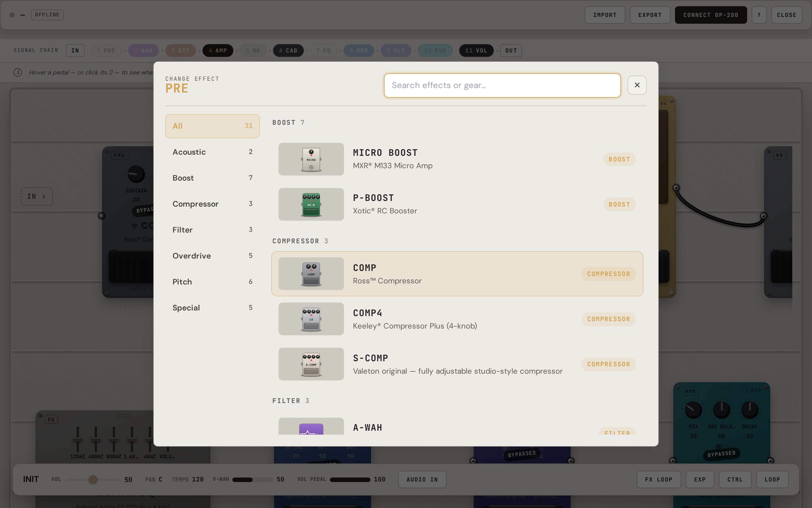812x508 pixels.
Task: Click the EXP button
Action: pyautogui.click(x=700, y=479)
